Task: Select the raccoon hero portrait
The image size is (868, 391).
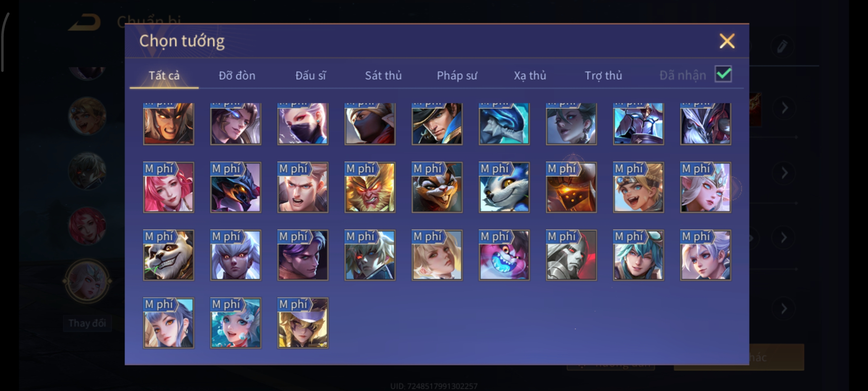Action: (437, 187)
